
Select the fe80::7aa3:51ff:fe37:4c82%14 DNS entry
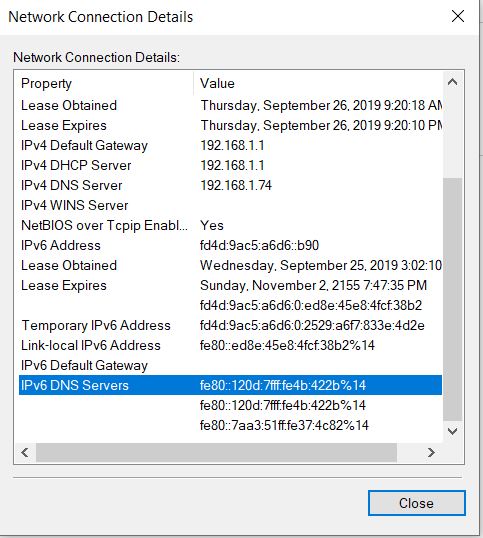[284, 425]
